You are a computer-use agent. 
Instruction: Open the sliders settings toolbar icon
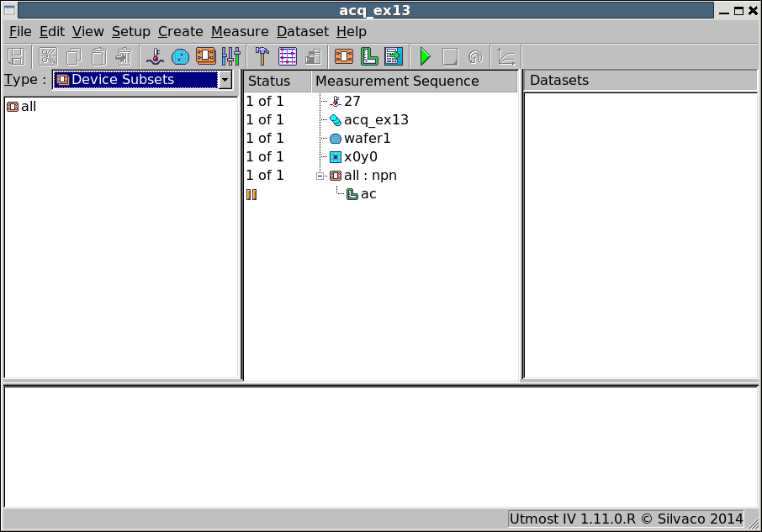coord(231,57)
